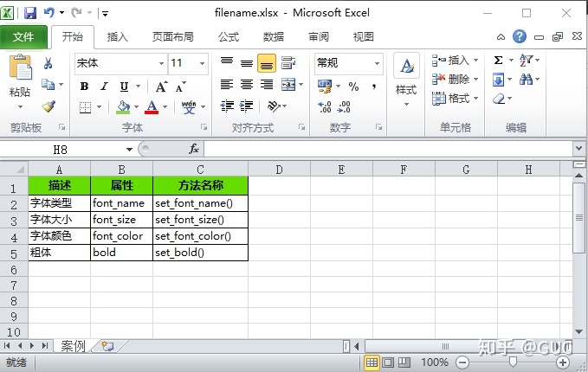Zoom out with minus button
The image size is (588, 372).
(x=462, y=362)
